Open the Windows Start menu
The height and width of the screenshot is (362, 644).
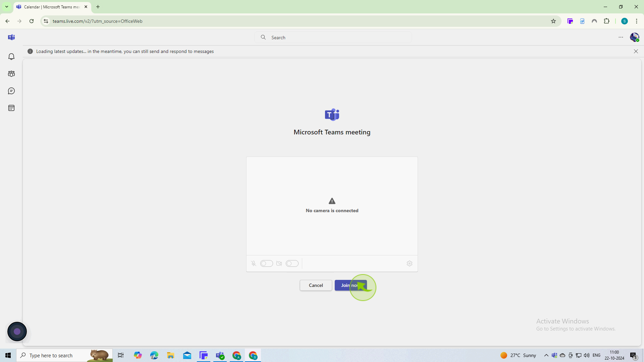(x=8, y=355)
